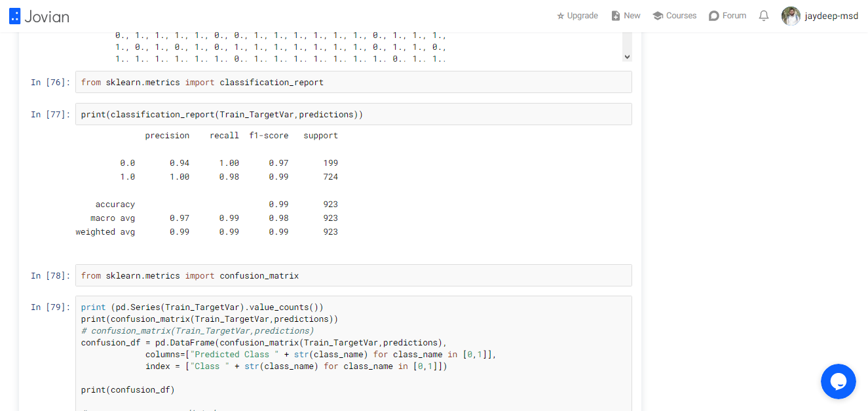
Task: Click the Courses graduation cap icon
Action: coord(658,16)
